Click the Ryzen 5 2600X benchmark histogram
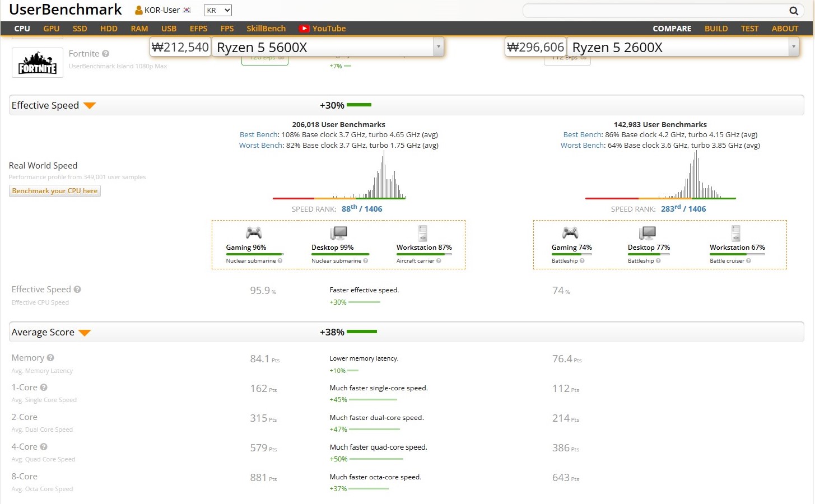Screen dimensions: 815x504 click(660, 175)
